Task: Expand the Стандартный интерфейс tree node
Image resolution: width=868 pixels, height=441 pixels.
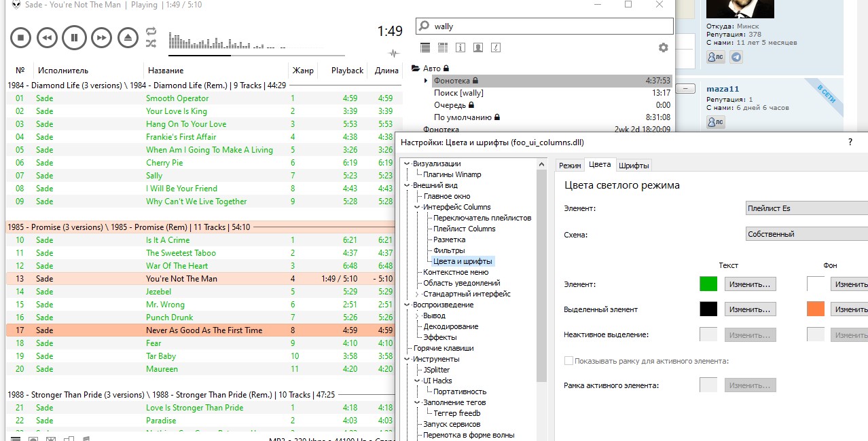Action: pyautogui.click(x=417, y=294)
